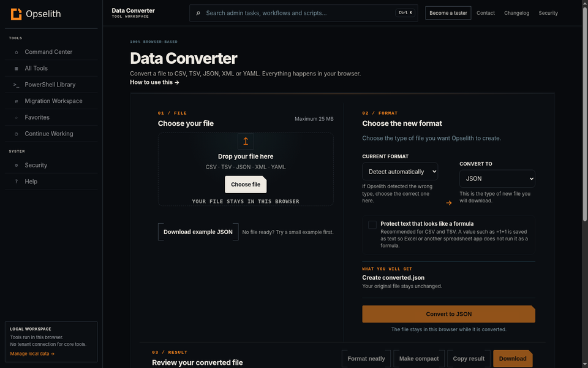The height and width of the screenshot is (368, 588).
Task: Click the Maximum 25 MB text
Action: [314, 118]
